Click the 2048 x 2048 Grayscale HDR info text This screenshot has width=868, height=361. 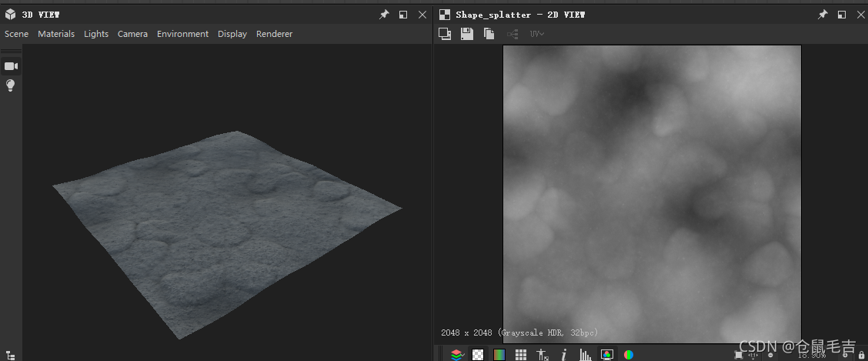tap(519, 333)
